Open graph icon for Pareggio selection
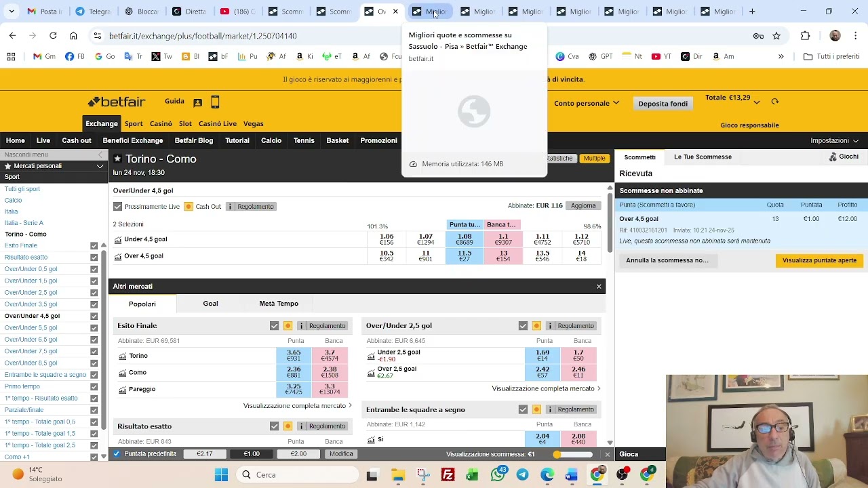 point(123,390)
